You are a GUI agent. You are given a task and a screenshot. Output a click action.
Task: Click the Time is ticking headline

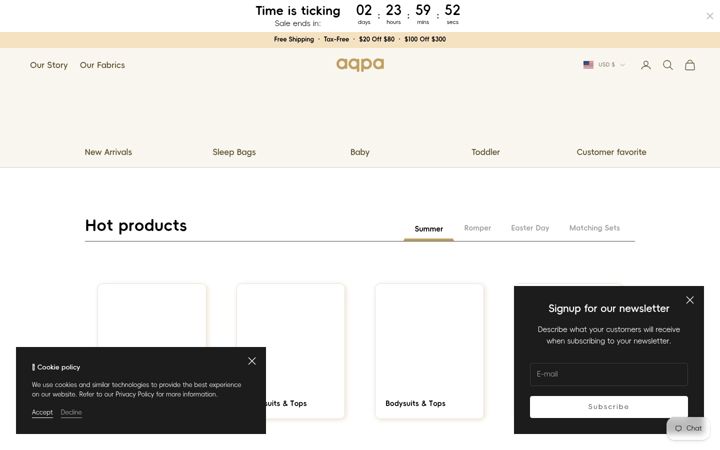point(298,11)
